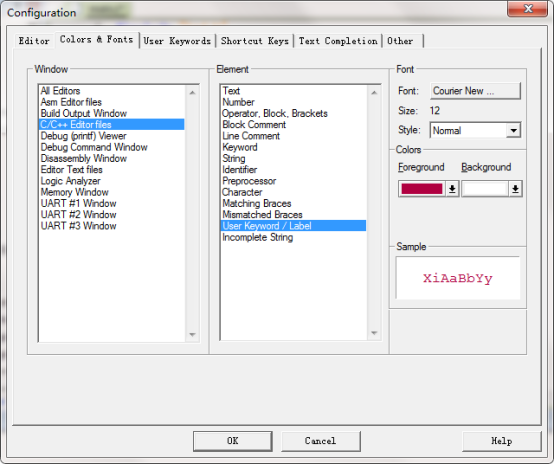Go to the Shortcut Keys tab
This screenshot has width=554, height=464.
[255, 41]
